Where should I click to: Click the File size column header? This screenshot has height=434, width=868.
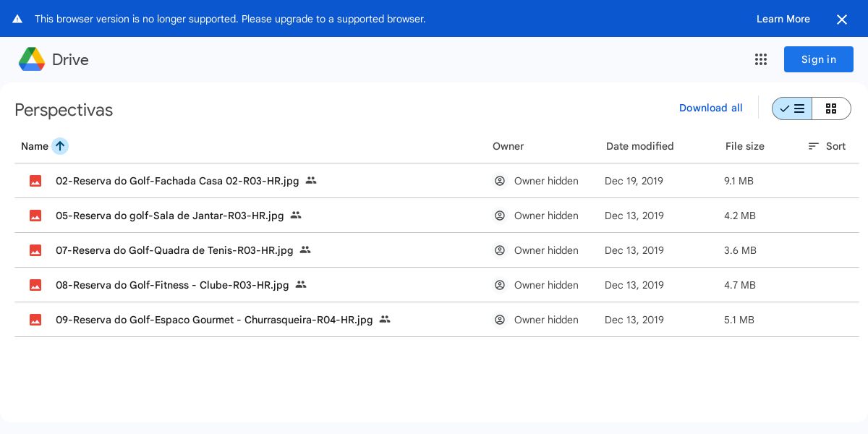pyautogui.click(x=744, y=146)
